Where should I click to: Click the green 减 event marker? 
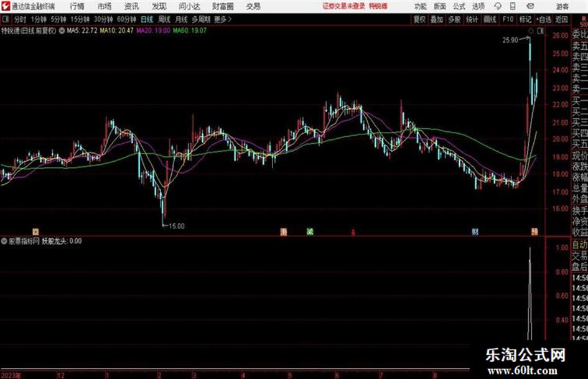310,232
